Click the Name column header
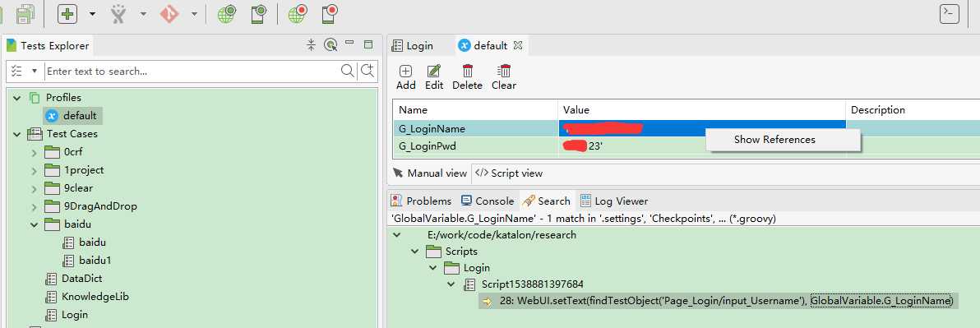This screenshot has height=328, width=980. click(476, 110)
